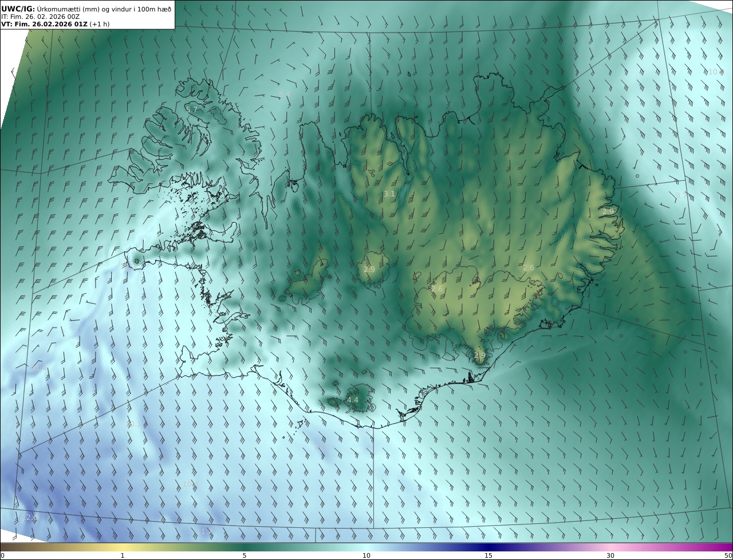Click the colorbar tick label 10
The width and height of the screenshot is (733, 560).
(x=366, y=555)
